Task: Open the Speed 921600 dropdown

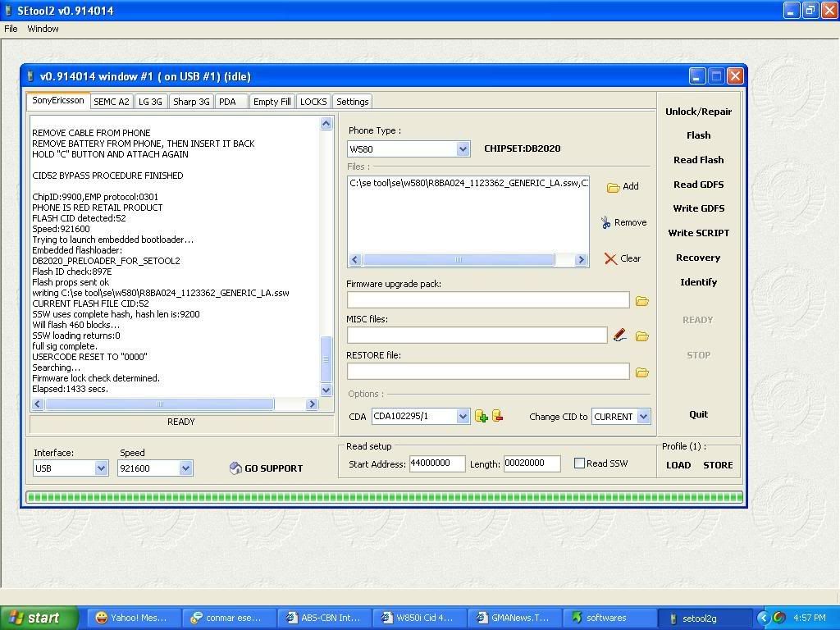Action: pyautogui.click(x=185, y=468)
